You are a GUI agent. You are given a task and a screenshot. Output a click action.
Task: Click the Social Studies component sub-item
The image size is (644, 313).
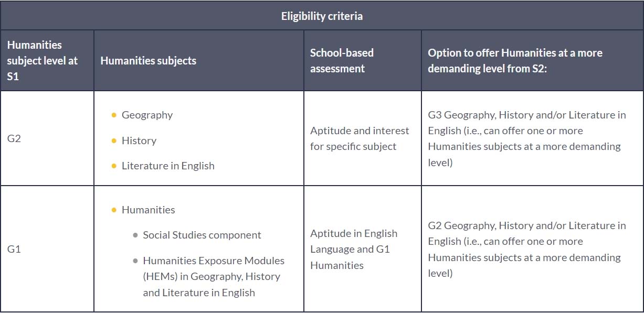click(x=202, y=235)
